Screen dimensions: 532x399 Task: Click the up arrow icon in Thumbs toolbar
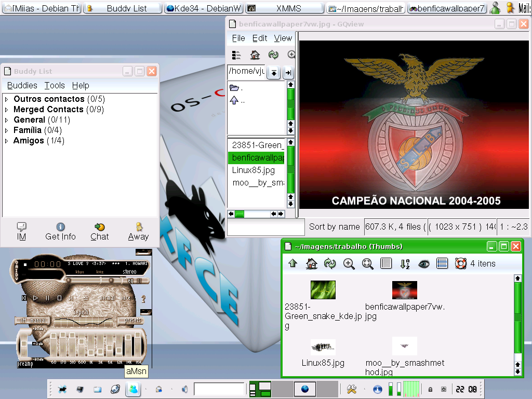[293, 263]
